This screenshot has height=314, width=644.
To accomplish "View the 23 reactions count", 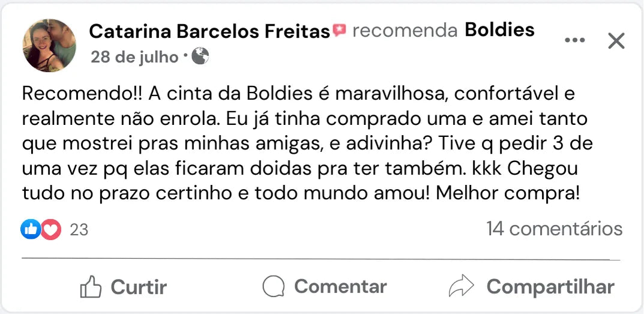I will click(79, 229).
